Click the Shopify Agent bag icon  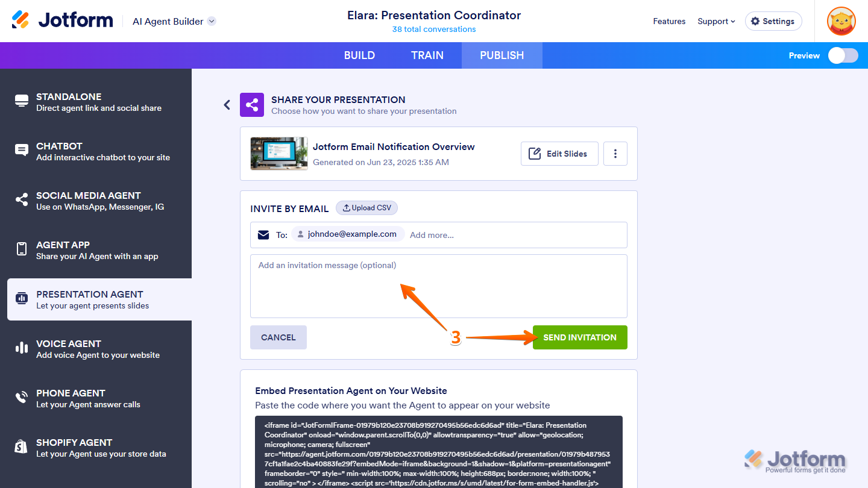pos(22,447)
